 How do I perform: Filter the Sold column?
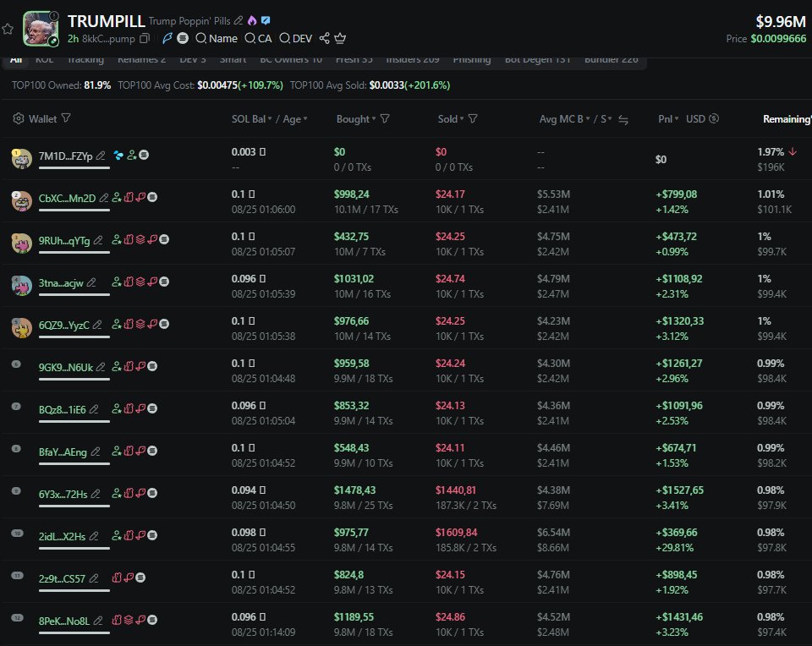click(x=473, y=119)
